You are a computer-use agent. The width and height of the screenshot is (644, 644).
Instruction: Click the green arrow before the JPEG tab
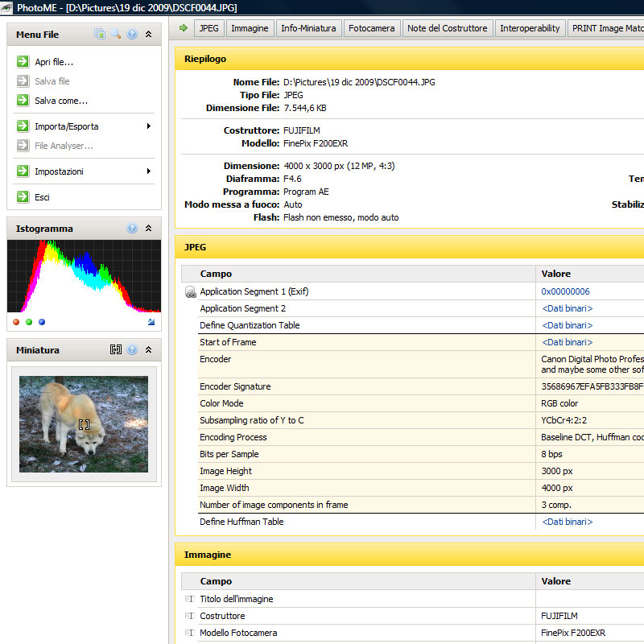184,28
